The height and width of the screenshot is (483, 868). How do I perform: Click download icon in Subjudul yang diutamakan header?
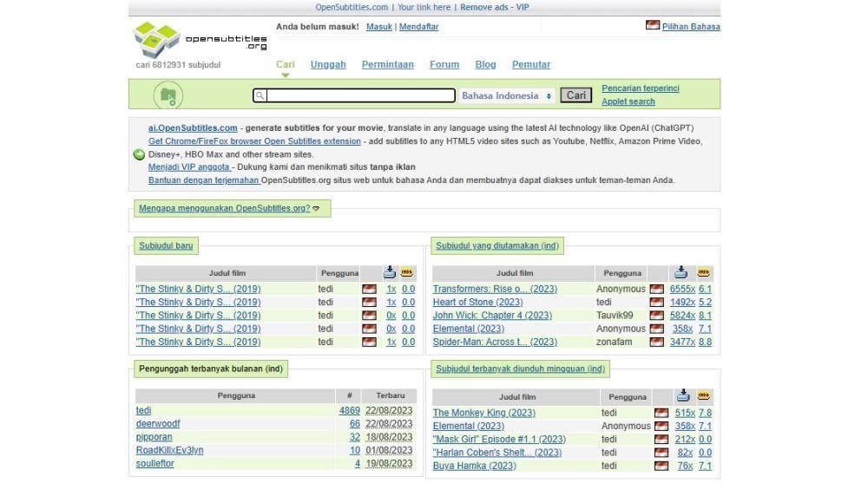tap(681, 272)
